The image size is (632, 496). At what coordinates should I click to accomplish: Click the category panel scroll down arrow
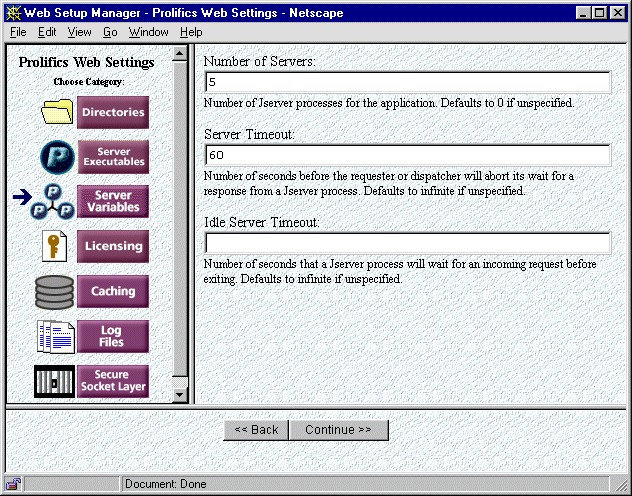point(180,395)
